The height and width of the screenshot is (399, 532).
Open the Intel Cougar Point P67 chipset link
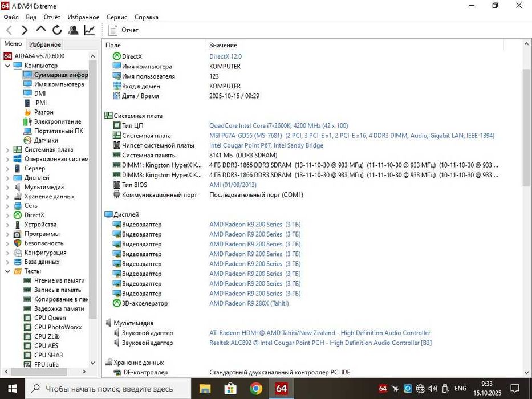tap(266, 145)
